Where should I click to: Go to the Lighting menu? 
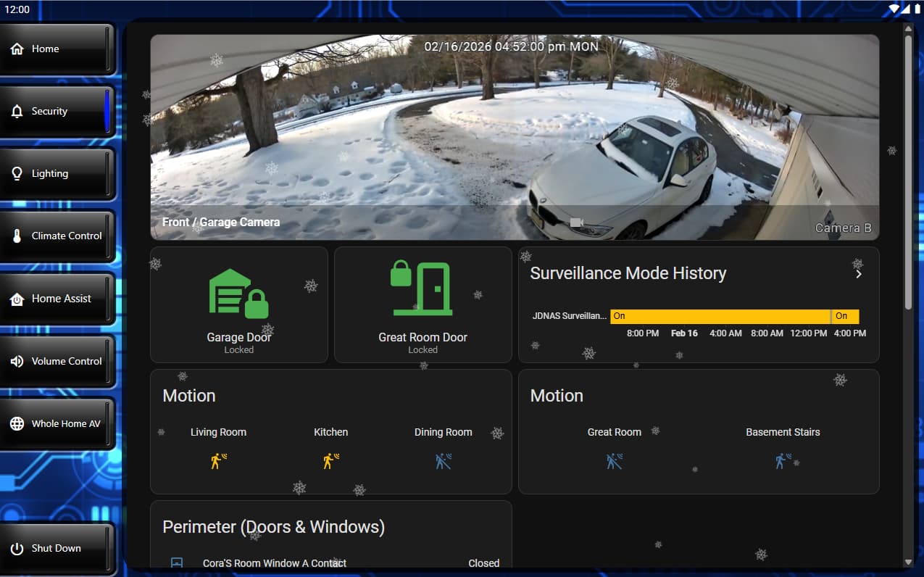[x=57, y=174]
